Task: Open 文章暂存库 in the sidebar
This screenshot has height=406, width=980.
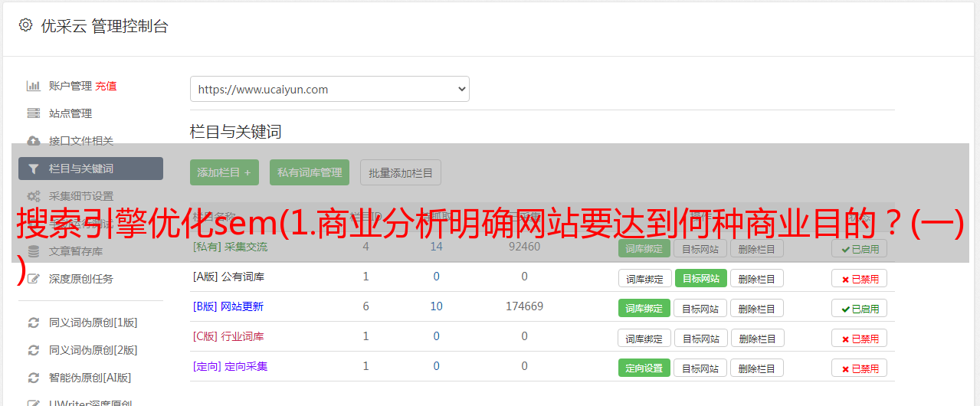Action: tap(76, 251)
